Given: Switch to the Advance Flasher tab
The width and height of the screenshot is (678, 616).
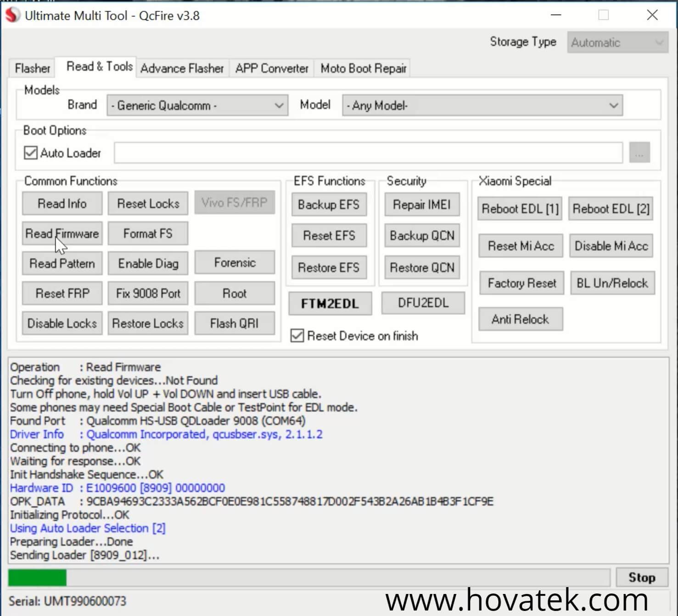Looking at the screenshot, I should [182, 68].
